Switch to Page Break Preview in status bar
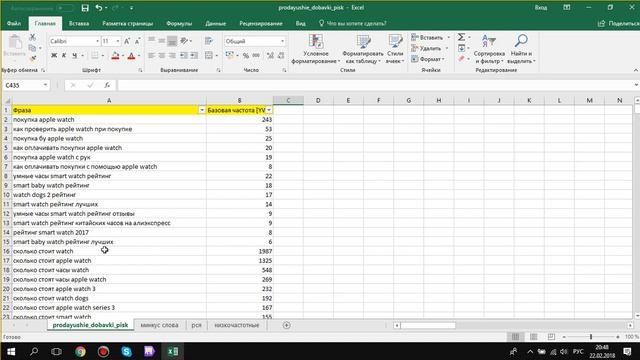 point(551,337)
